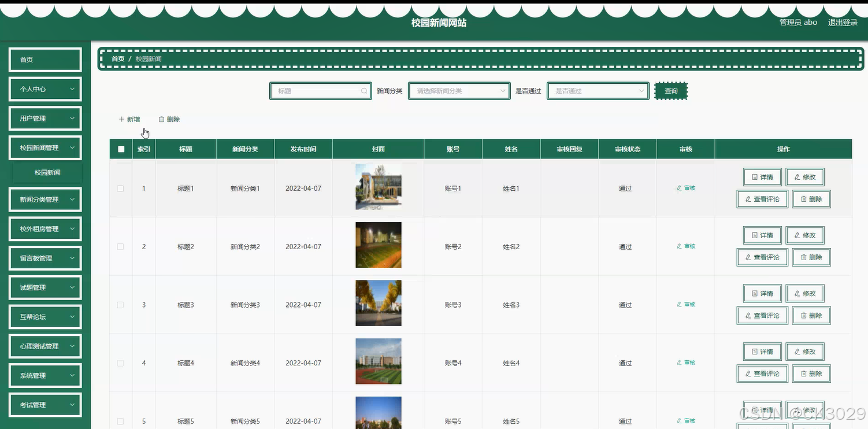Expand 考试管理 sidebar menu
The height and width of the screenshot is (429, 868).
(45, 405)
